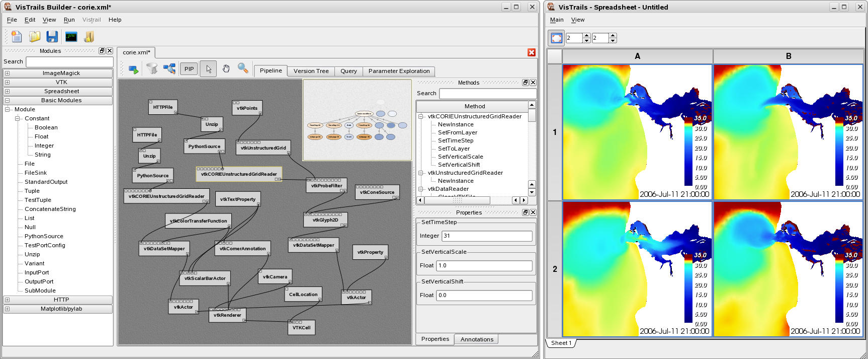868x359 pixels.
Task: Open the Run menu
Action: pyautogui.click(x=69, y=20)
